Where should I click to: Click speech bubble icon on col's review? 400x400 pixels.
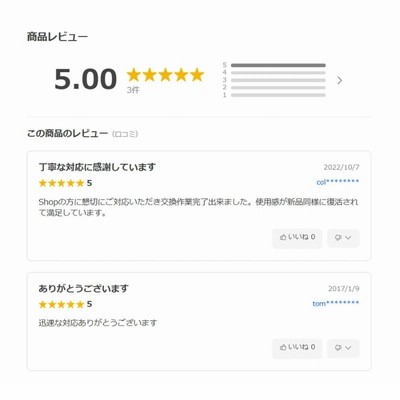coord(338,238)
